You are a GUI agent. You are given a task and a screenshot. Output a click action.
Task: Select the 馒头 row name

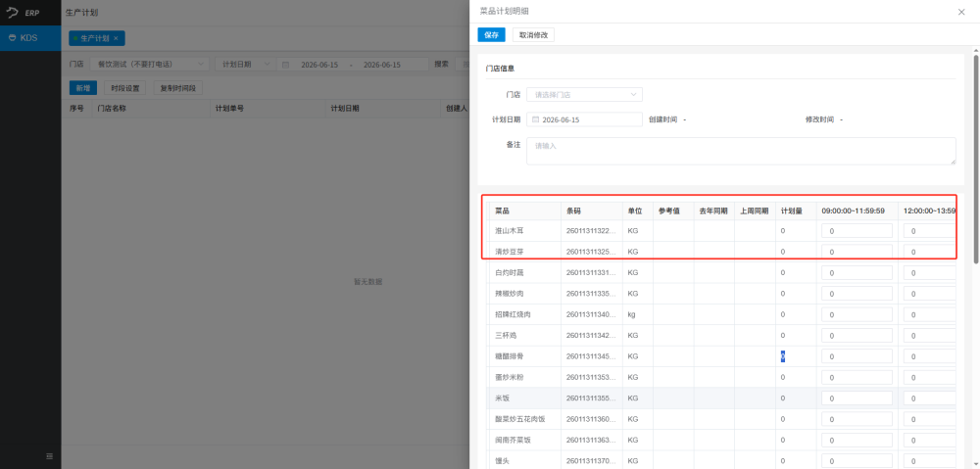click(502, 461)
